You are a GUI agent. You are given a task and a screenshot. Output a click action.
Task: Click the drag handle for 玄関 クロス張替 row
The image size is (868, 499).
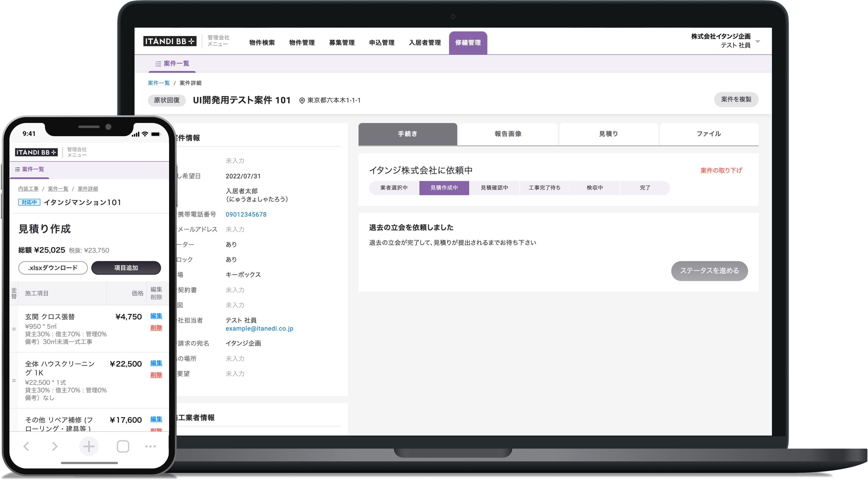click(14, 329)
